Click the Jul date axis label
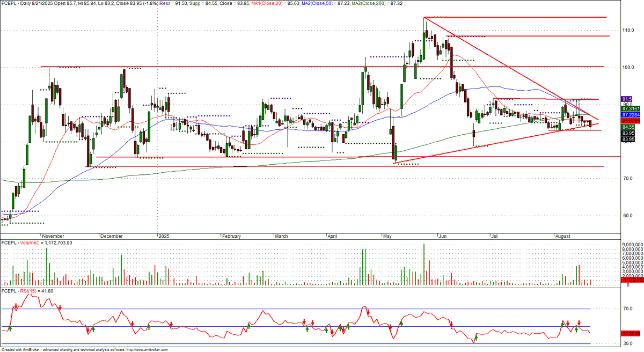This screenshot has width=644, height=352. pyautogui.click(x=494, y=236)
